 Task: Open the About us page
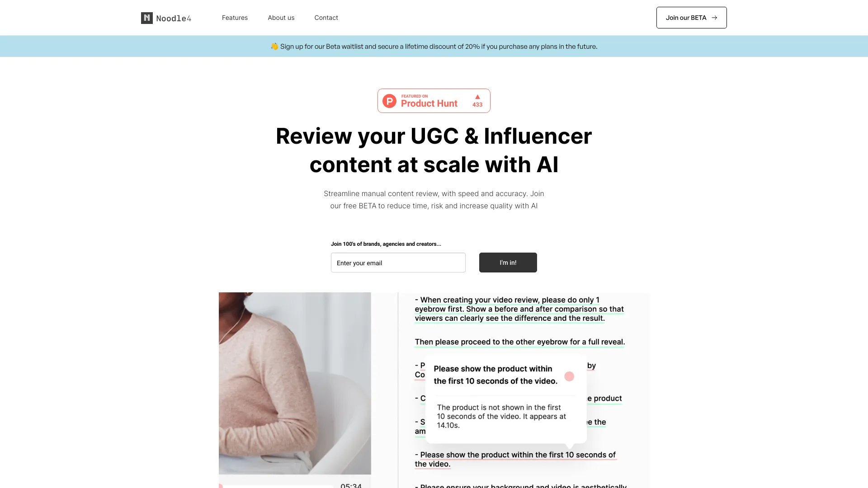(281, 17)
